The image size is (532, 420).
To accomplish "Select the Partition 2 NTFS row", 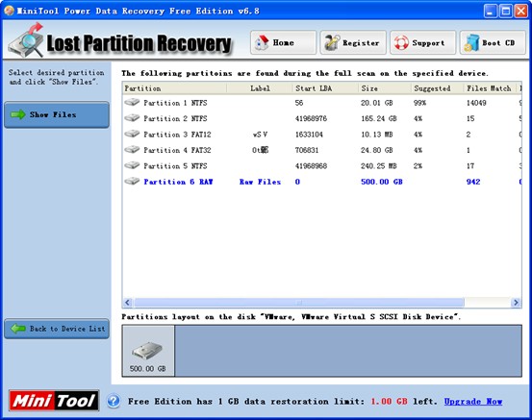I will point(321,118).
